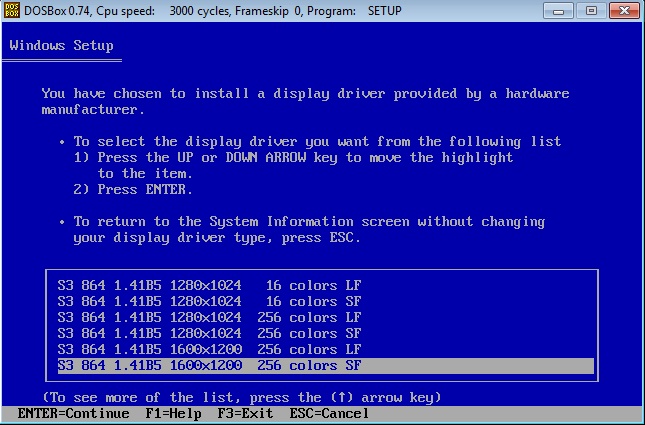Minimize the DOSBox window

tap(558, 11)
